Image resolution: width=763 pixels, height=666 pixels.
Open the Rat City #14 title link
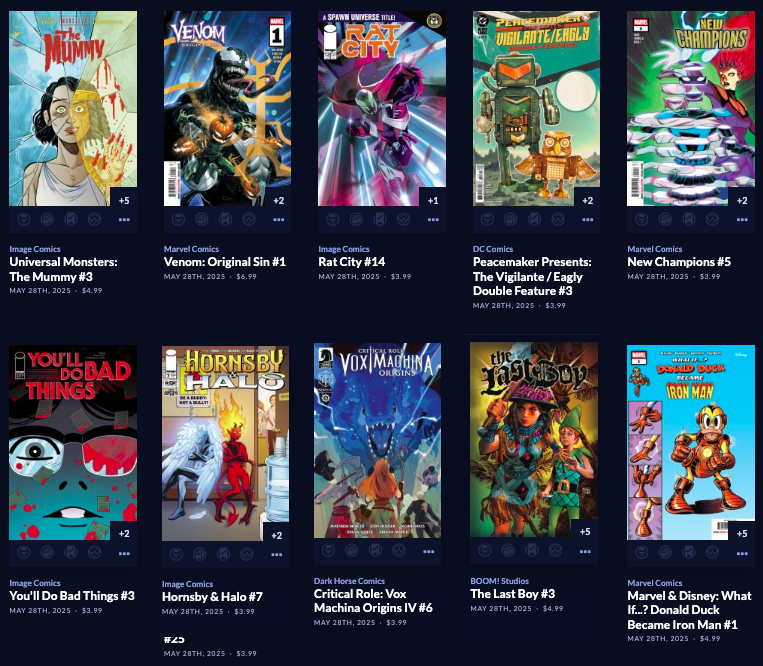[x=351, y=262]
